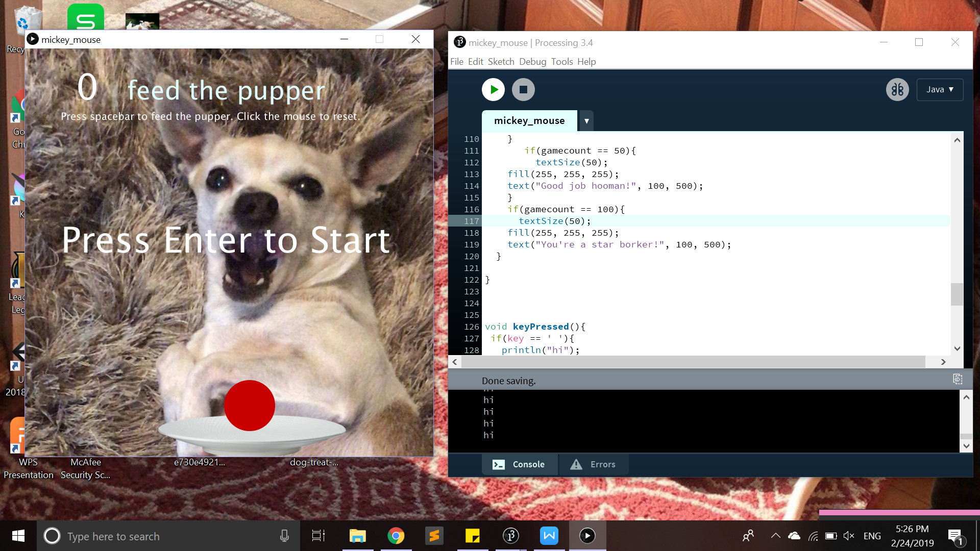Enable the debugger via the butterfly icon
Image resolution: width=980 pixels, height=551 pixels.
(x=897, y=89)
